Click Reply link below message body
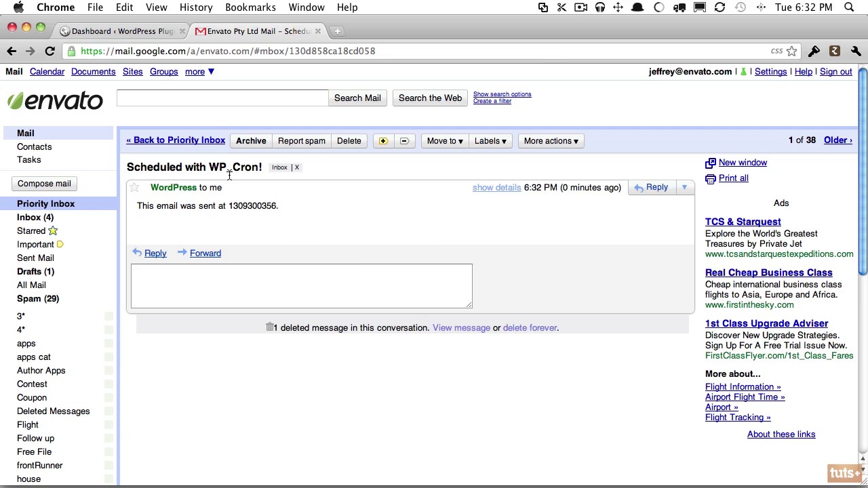 pyautogui.click(x=155, y=253)
